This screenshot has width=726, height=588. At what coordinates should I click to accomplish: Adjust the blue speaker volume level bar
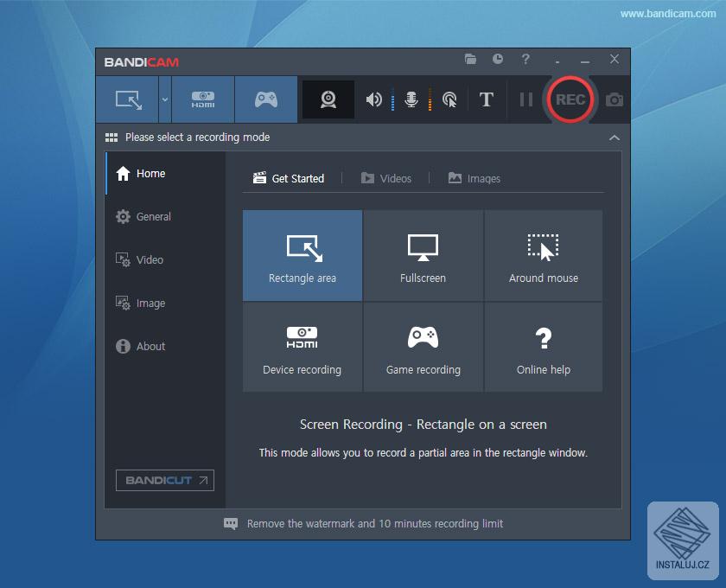(x=392, y=99)
